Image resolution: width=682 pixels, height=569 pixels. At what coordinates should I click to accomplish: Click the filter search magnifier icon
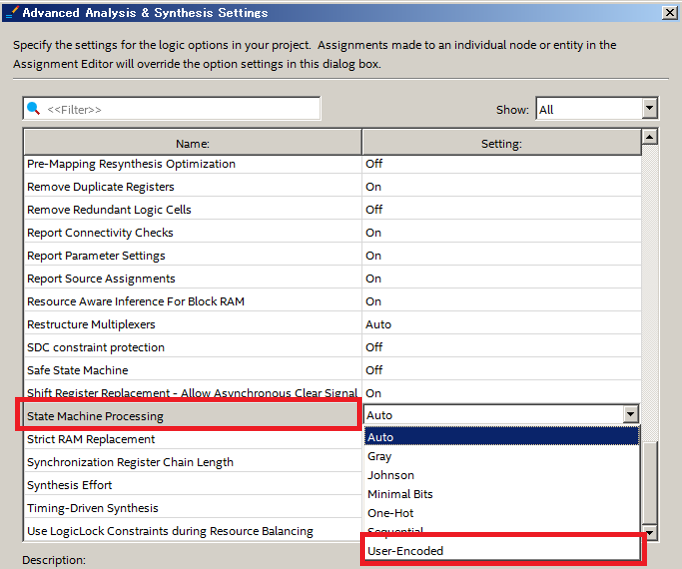tap(34, 109)
